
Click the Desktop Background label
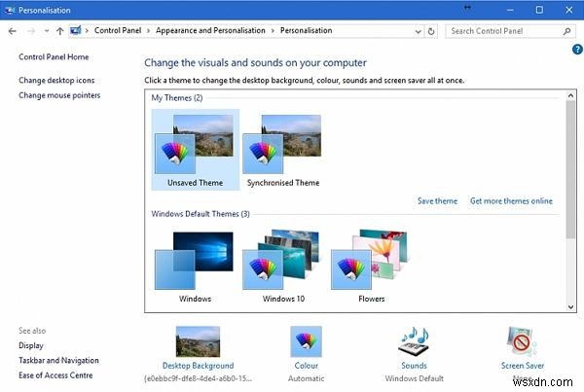tap(198, 366)
